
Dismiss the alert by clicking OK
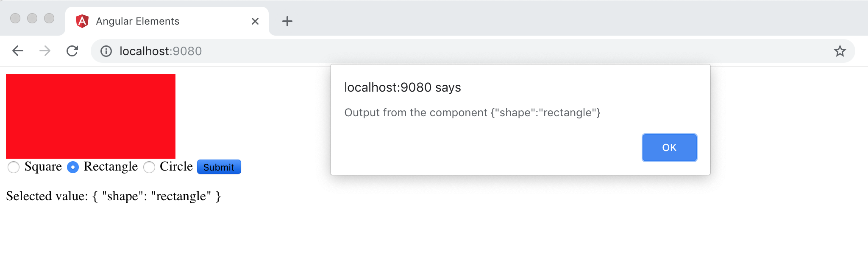[x=669, y=147]
